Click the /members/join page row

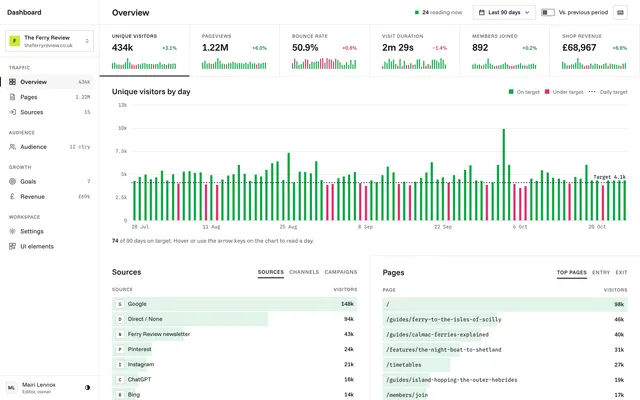click(505, 395)
